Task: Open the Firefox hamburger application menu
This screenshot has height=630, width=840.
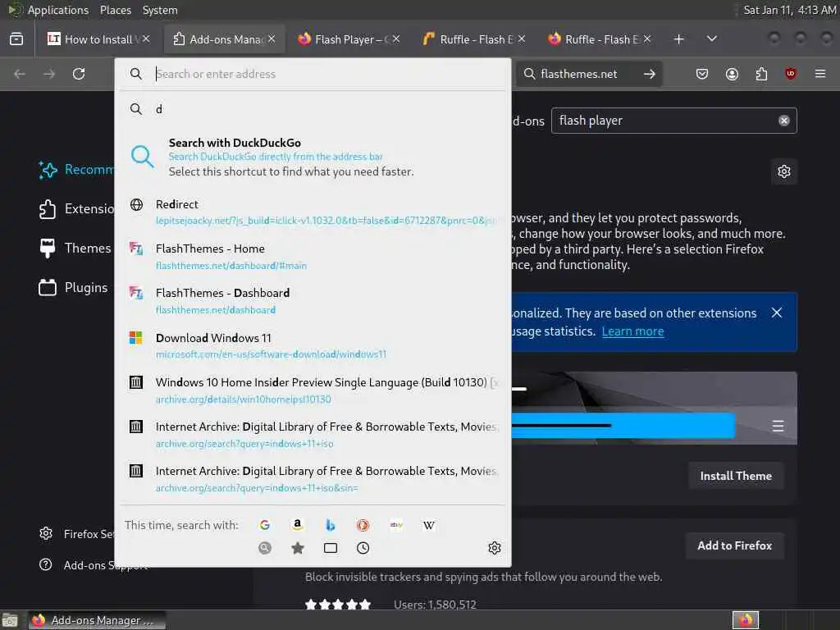Action: click(x=820, y=73)
